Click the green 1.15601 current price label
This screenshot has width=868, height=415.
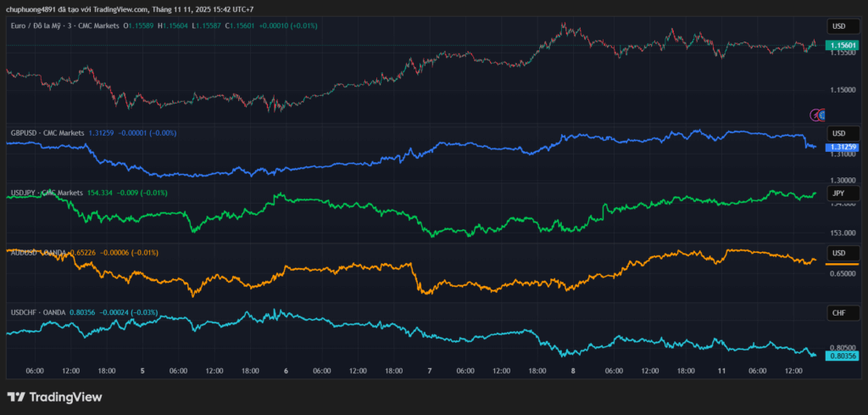pyautogui.click(x=843, y=45)
